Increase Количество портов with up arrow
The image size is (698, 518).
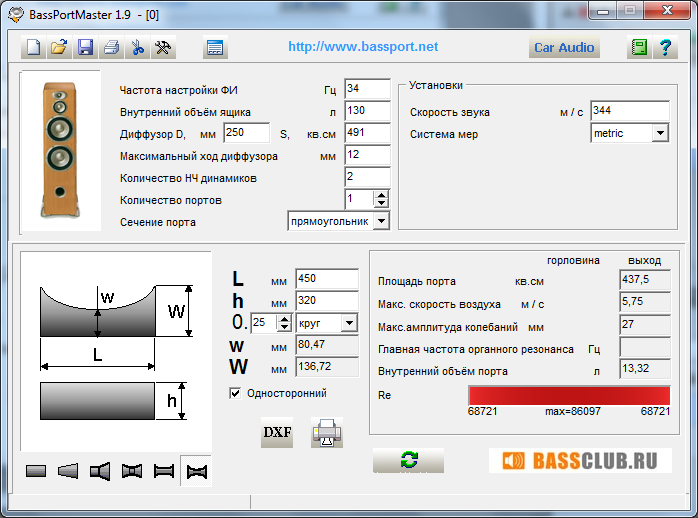pyautogui.click(x=381, y=195)
